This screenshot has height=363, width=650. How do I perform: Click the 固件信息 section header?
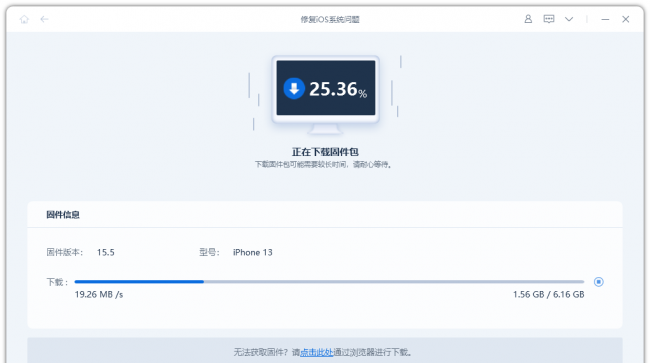63,215
